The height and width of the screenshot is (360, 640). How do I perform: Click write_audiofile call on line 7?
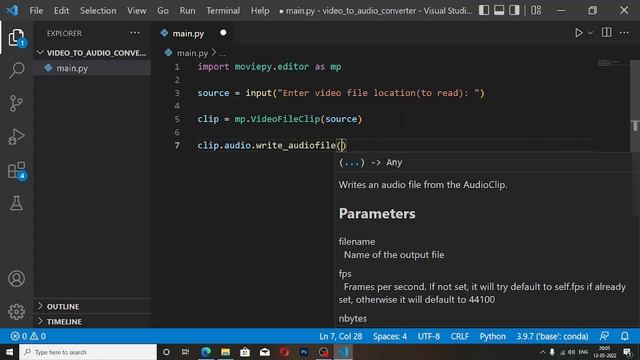[x=296, y=145]
